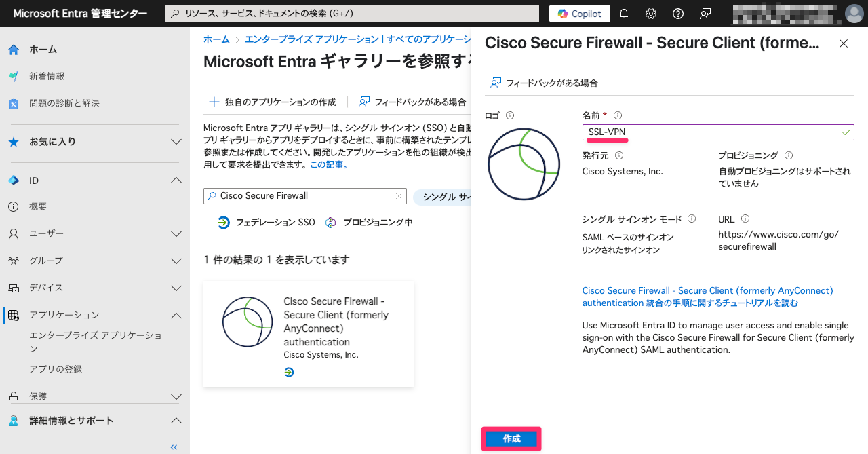Click the feedback icon in top bar

pos(705,14)
